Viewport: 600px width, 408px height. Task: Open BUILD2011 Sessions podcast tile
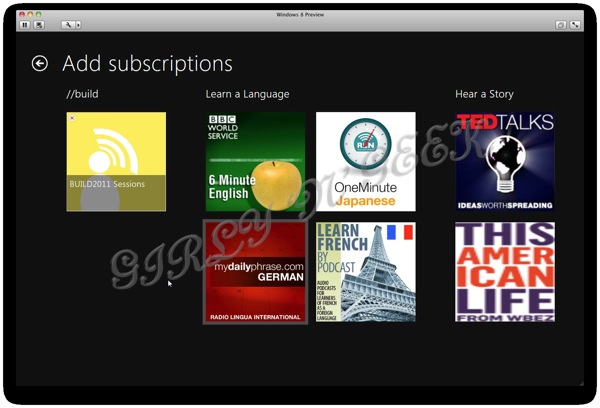(116, 162)
